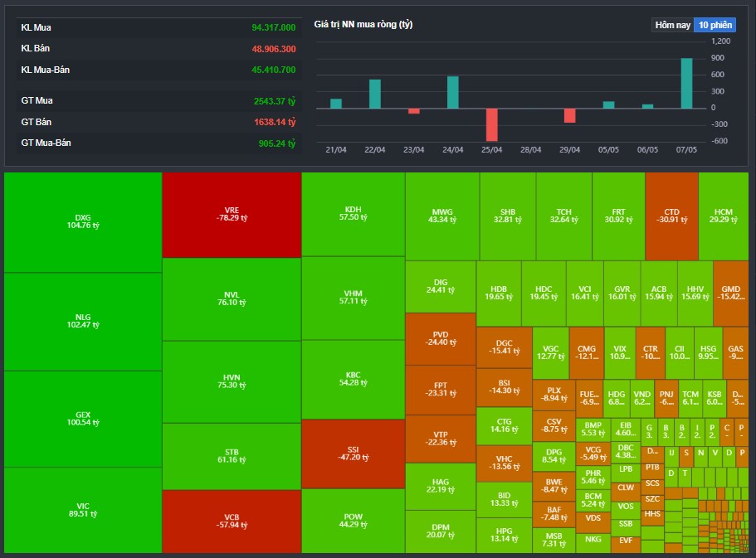Open the SSI -47.20 tỷ tile
Screen dimensions: 756x558
(354, 454)
